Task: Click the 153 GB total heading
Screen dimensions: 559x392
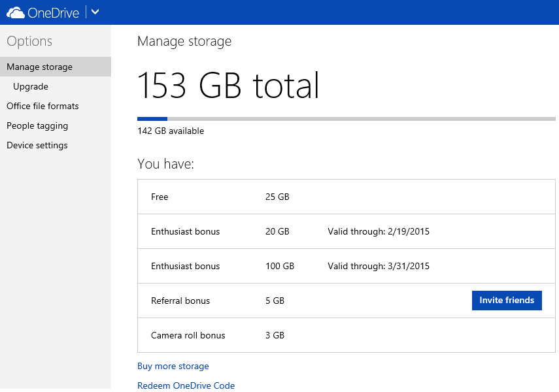Action: pyautogui.click(x=228, y=86)
